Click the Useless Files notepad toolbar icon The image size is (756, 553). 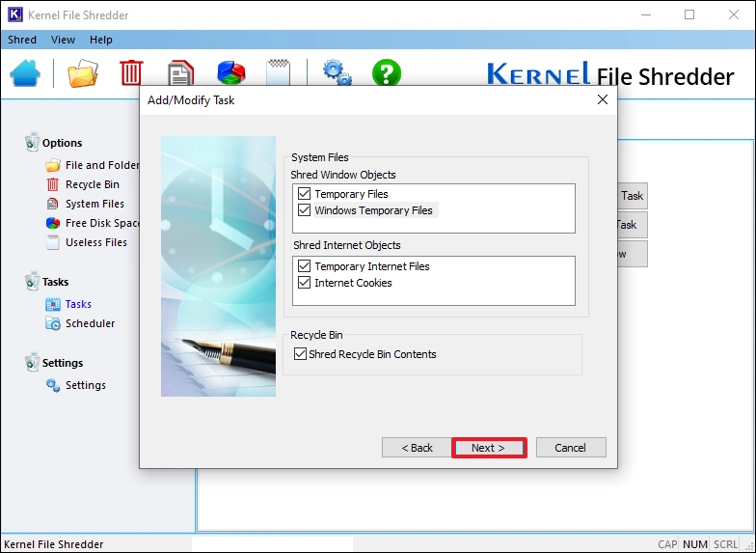coord(279,73)
